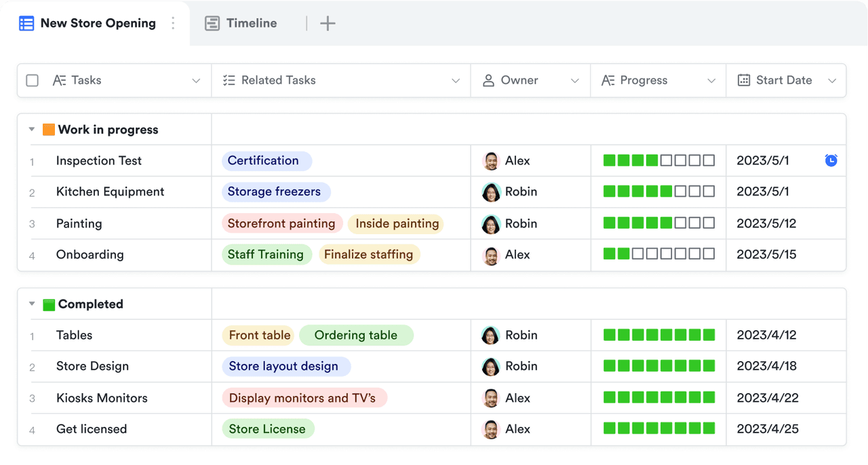
Task: Click the progress bar of Onboarding
Action: [659, 255]
